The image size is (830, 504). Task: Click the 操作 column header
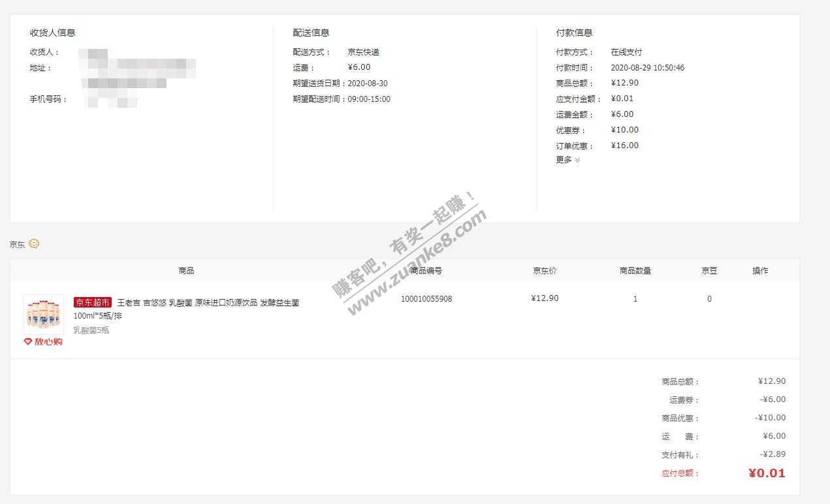click(760, 270)
